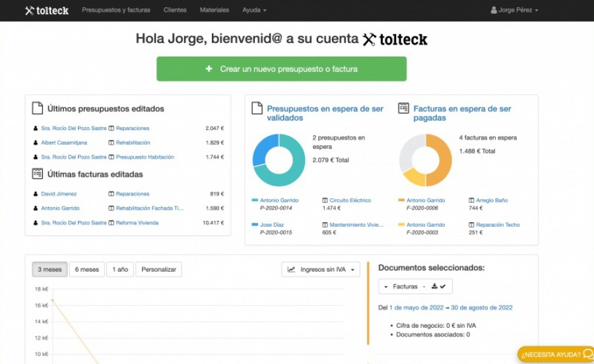Click document icon next to Últimos presupuestos editados
This screenshot has width=594, height=364.
coord(37,108)
